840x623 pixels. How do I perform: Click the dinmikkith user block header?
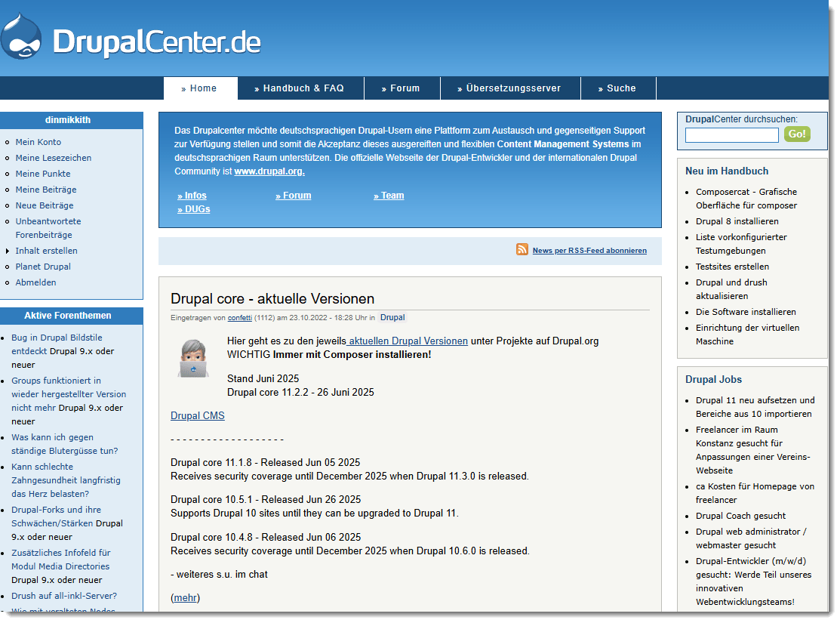(x=67, y=120)
